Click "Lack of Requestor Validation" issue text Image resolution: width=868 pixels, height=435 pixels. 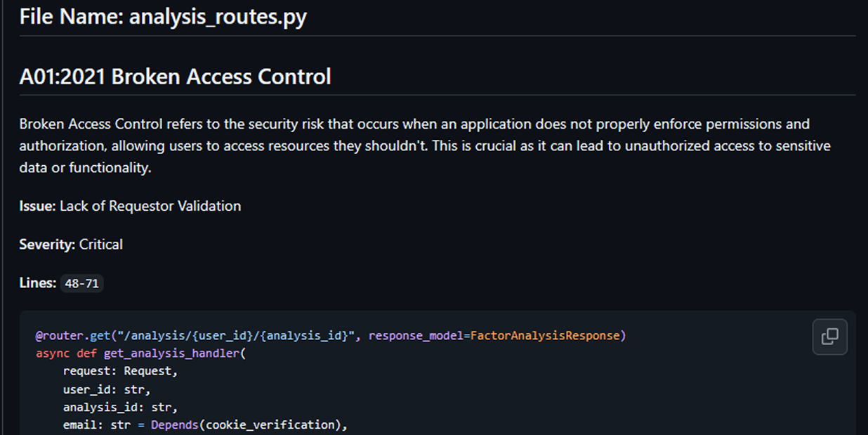[150, 206]
